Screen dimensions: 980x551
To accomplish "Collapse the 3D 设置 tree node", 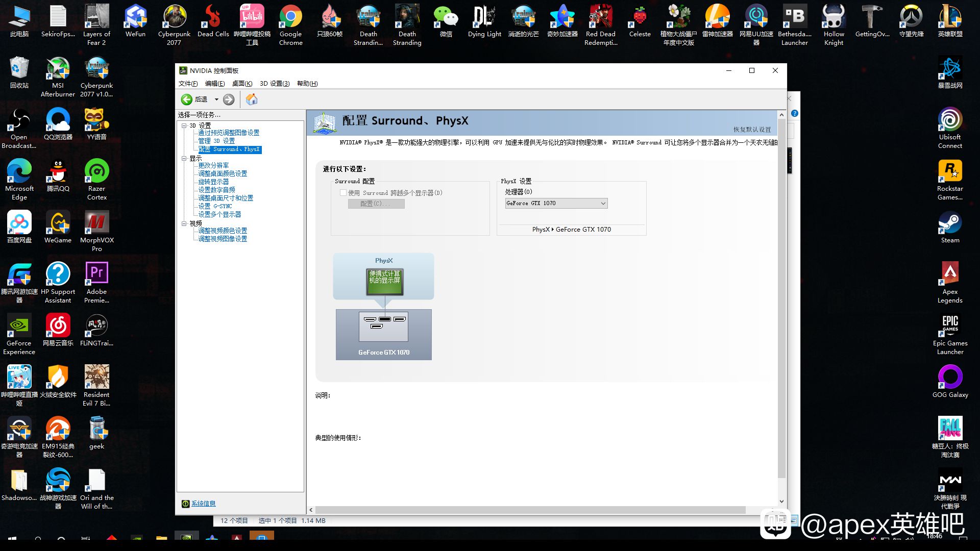I will [x=184, y=126].
